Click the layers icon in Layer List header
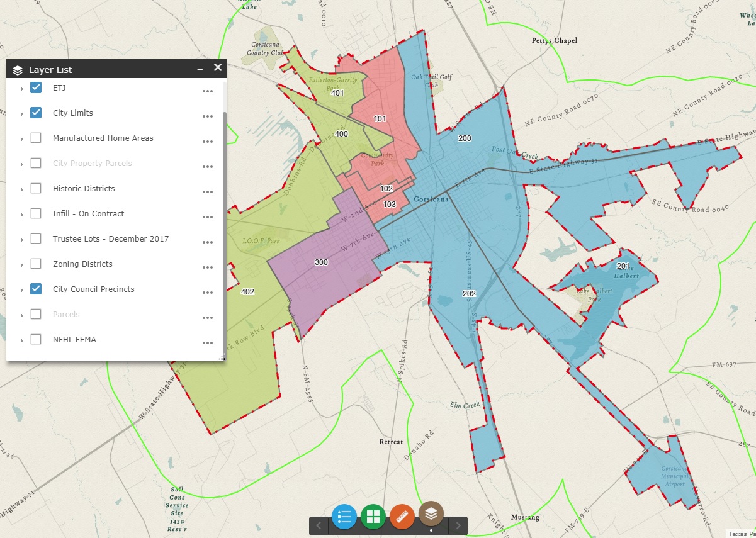The image size is (756, 538). click(x=17, y=69)
